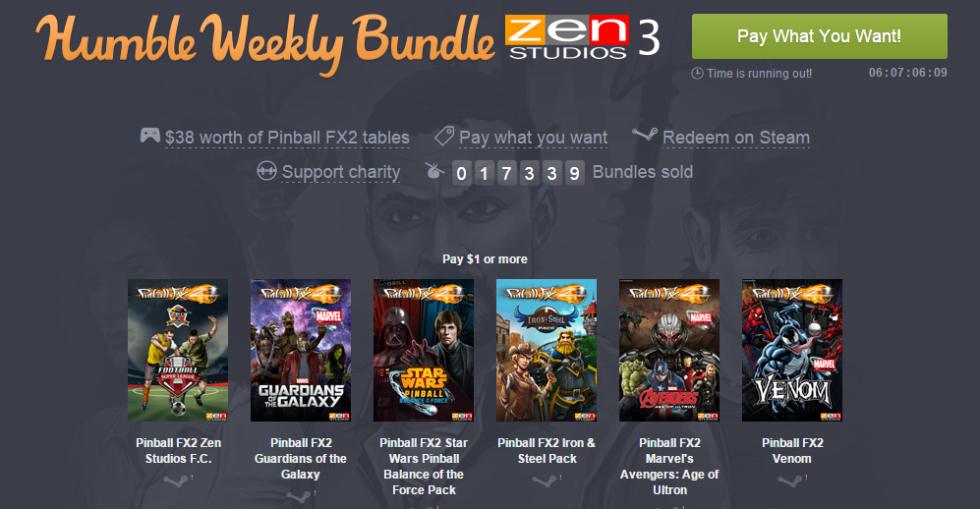The width and height of the screenshot is (980, 509).
Task: Click the Steam icon under Iron & Steel Pack
Action: pyautogui.click(x=544, y=481)
